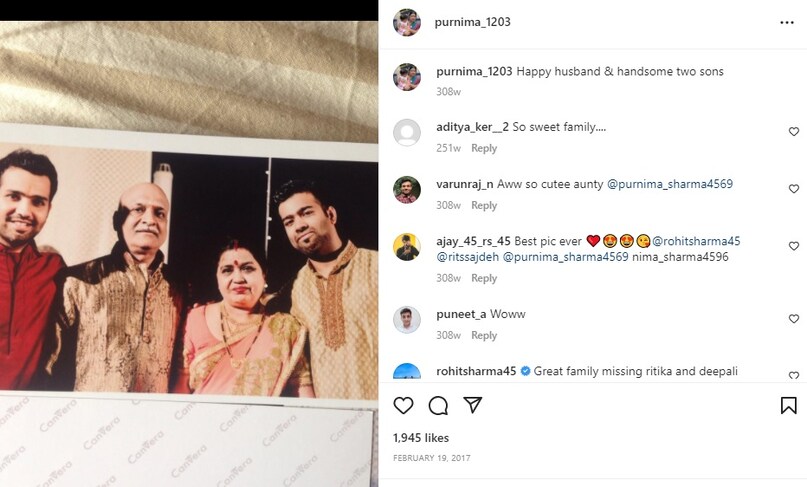Like varunraj_n's comment
Screen dimensions: 807x487
pos(794,189)
